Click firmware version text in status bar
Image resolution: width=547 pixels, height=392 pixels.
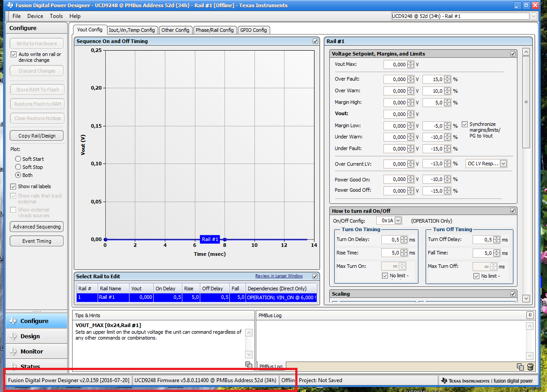coord(205,380)
